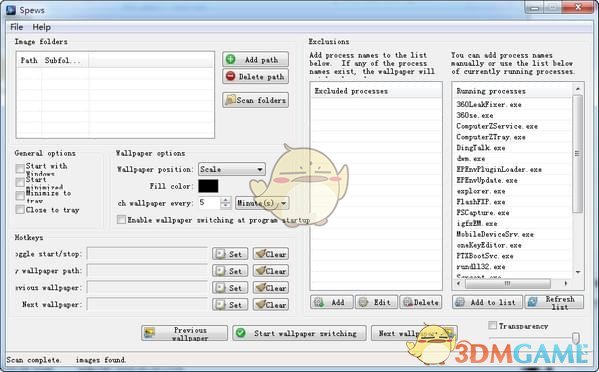Select rundll32.exe process
The image size is (599, 372).
pos(481,267)
